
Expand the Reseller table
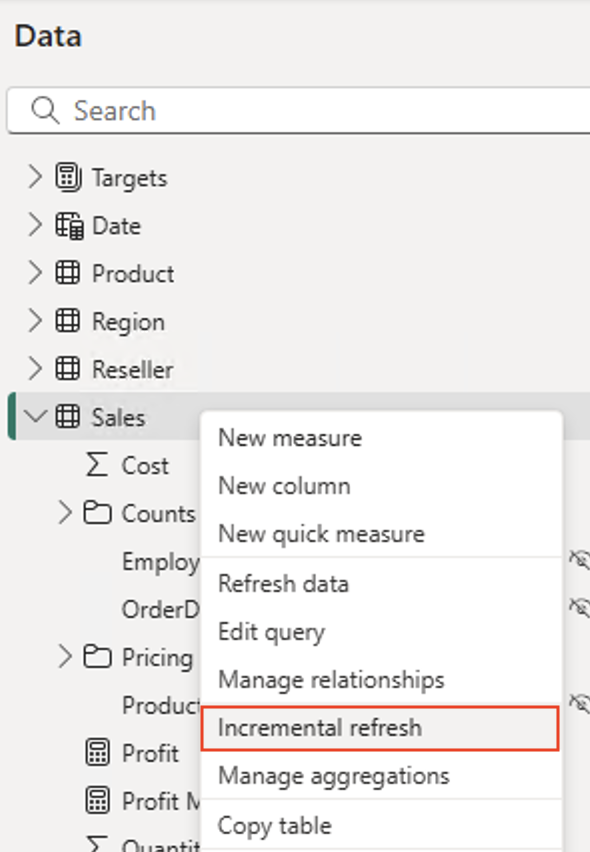(x=35, y=368)
